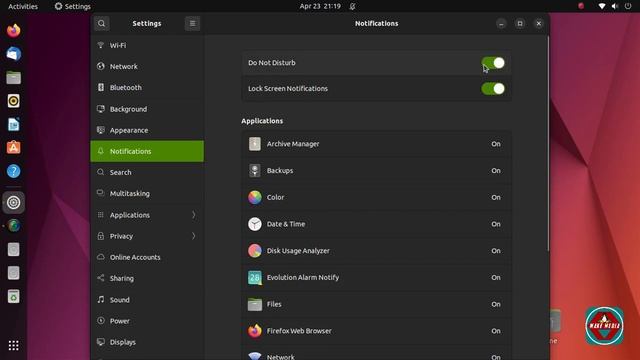Click the Color app icon
This screenshot has height=360, width=640.
tap(255, 197)
